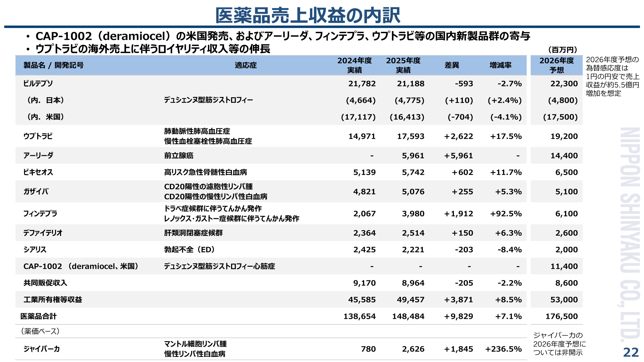Select the column header 適応症
Screen dimensions: 644x362
(x=246, y=65)
